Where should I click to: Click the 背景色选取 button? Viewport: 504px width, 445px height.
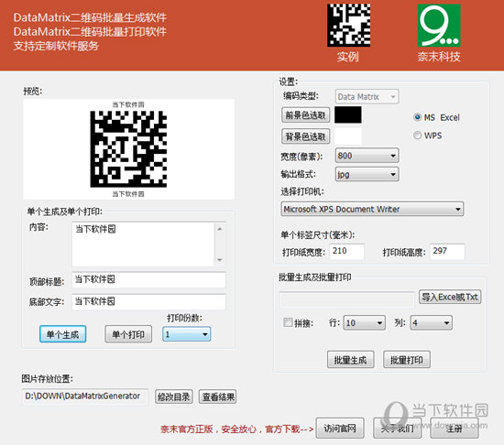306,136
